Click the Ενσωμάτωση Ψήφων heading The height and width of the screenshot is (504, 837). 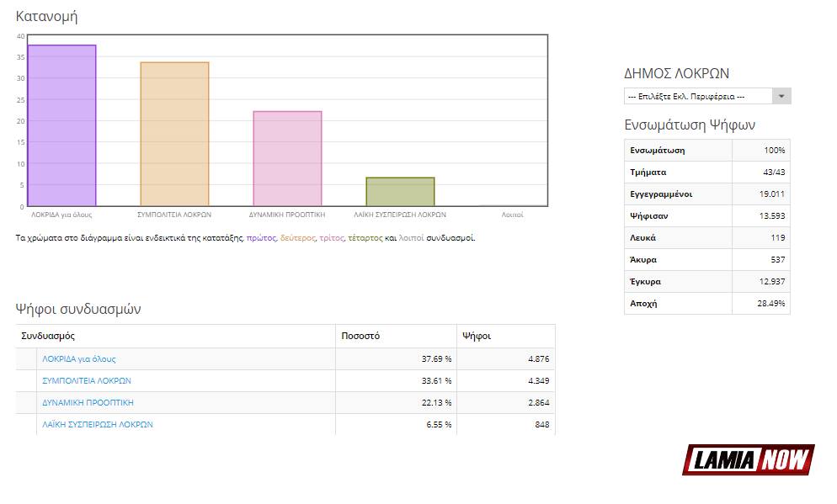tap(690, 125)
